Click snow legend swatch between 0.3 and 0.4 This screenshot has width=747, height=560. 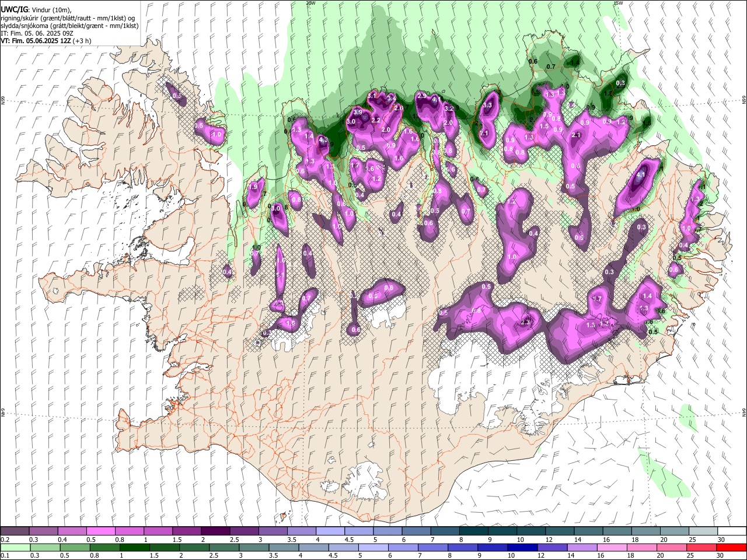44,531
